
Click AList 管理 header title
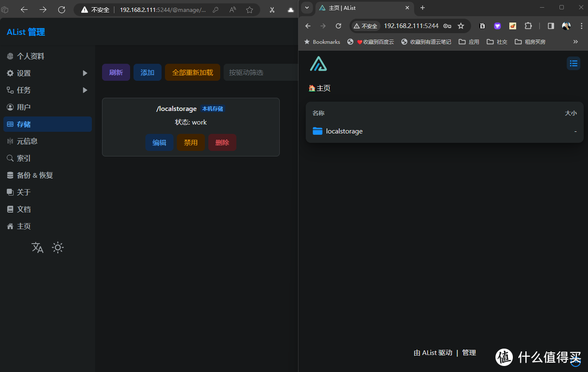(26, 32)
